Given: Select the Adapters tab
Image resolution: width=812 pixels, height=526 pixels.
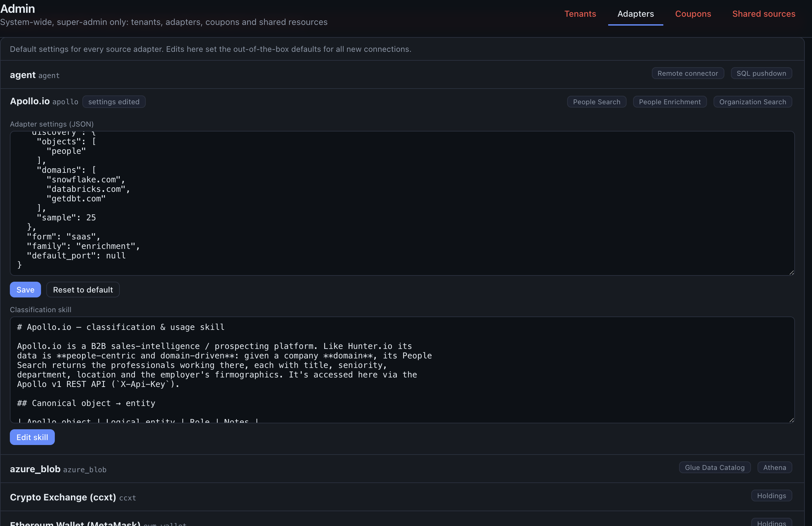Looking at the screenshot, I should click(636, 14).
